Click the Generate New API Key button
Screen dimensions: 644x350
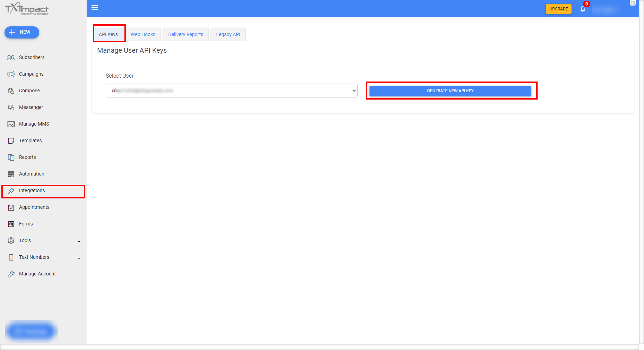(x=450, y=91)
